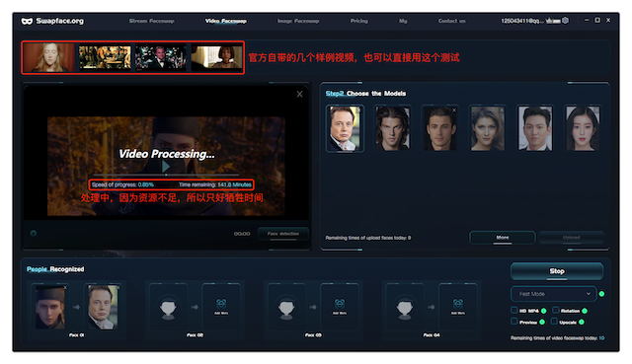This screenshot has height=364, width=632.
Task: Choose the male model wearing a suit
Action: (x=535, y=128)
